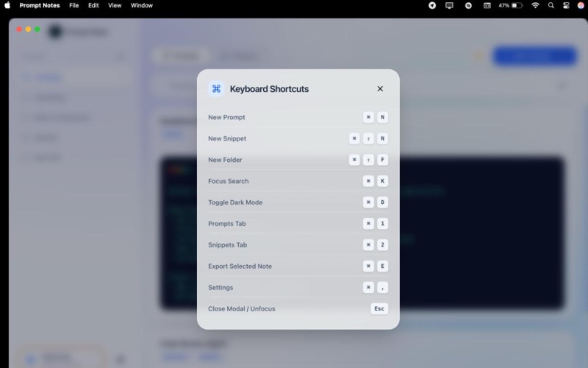588x368 pixels.
Task: Open Control Center in the menu bar
Action: (x=566, y=5)
